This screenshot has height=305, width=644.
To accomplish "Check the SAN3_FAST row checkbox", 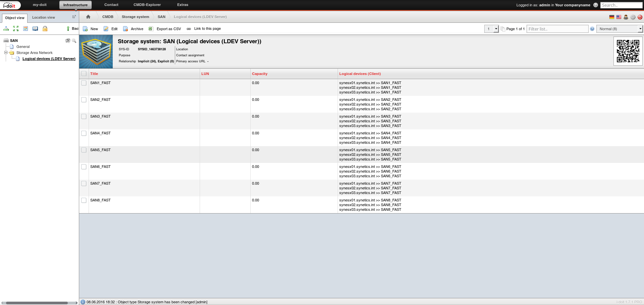I will pos(84,116).
